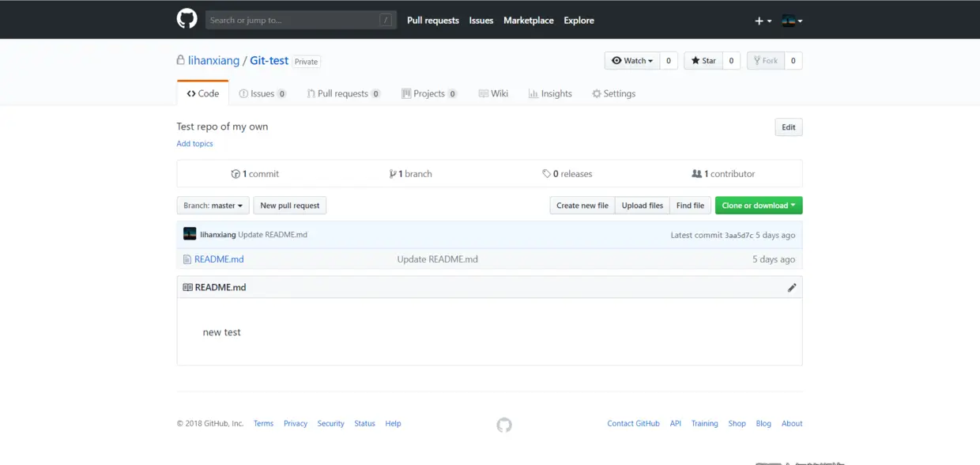Click the disabled Fork button

pos(766,61)
